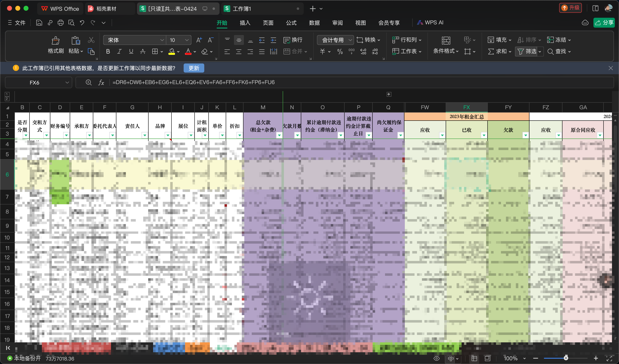This screenshot has height=364, width=619.
Task: Click the Conditional Formatting (条件格式) icon
Action: tap(446, 40)
